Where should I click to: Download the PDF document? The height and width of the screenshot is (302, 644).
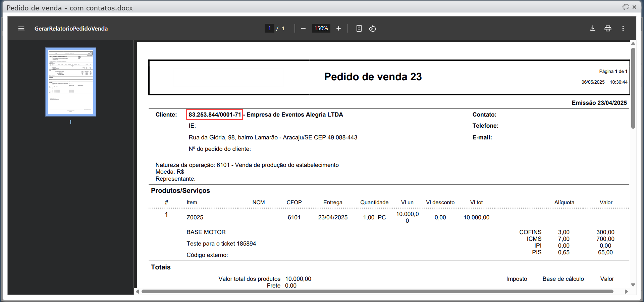coord(593,29)
